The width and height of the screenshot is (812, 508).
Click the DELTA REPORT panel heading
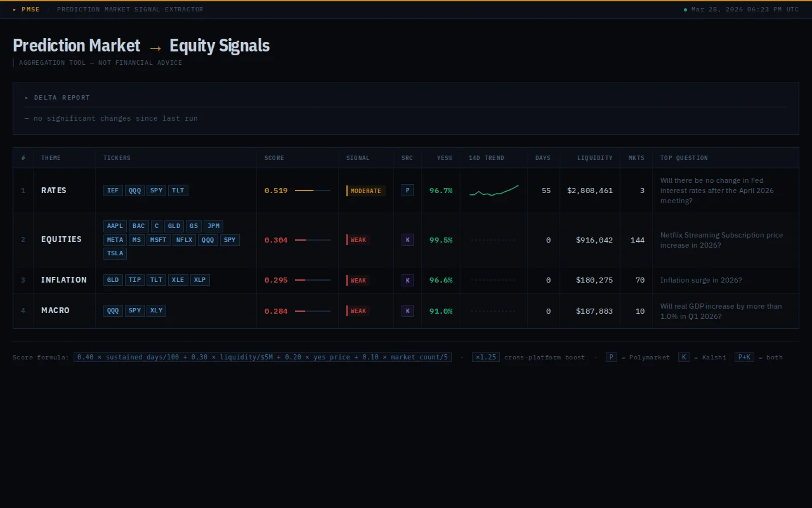pos(58,98)
